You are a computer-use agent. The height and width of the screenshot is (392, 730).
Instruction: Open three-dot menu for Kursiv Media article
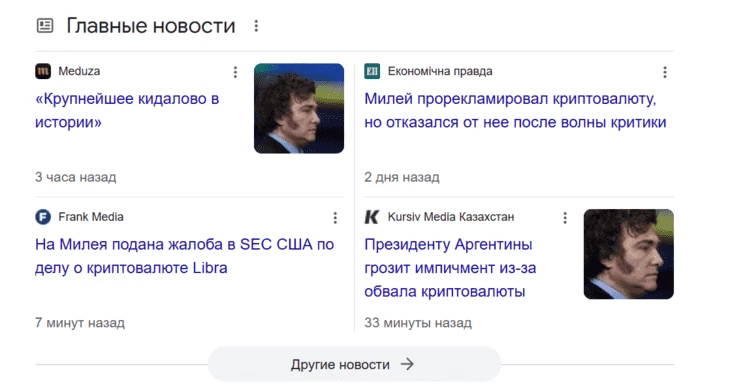point(565,218)
